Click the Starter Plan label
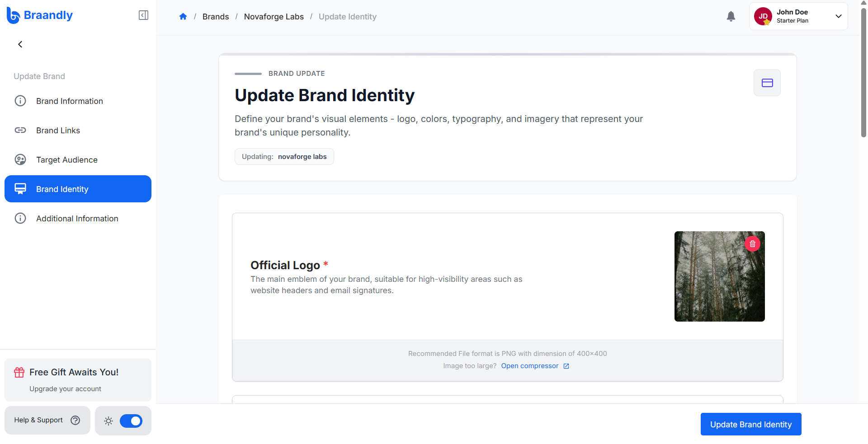This screenshot has height=444, width=868. tap(793, 21)
